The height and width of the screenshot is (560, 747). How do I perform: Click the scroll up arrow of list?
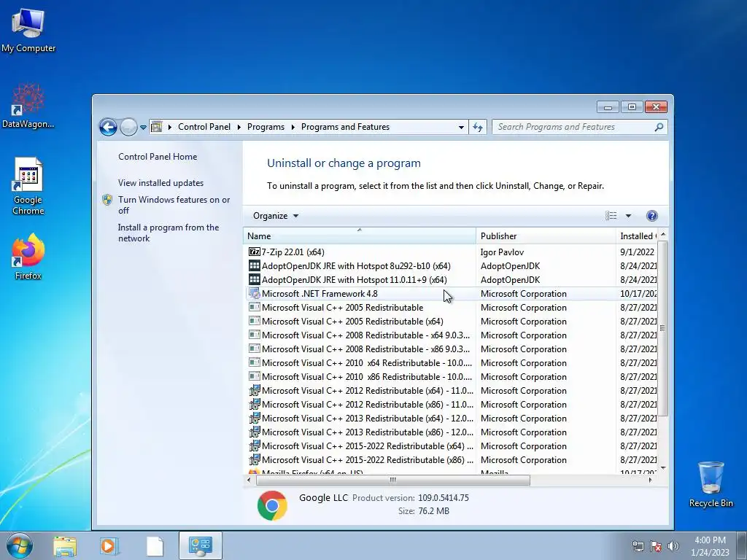[x=662, y=235]
